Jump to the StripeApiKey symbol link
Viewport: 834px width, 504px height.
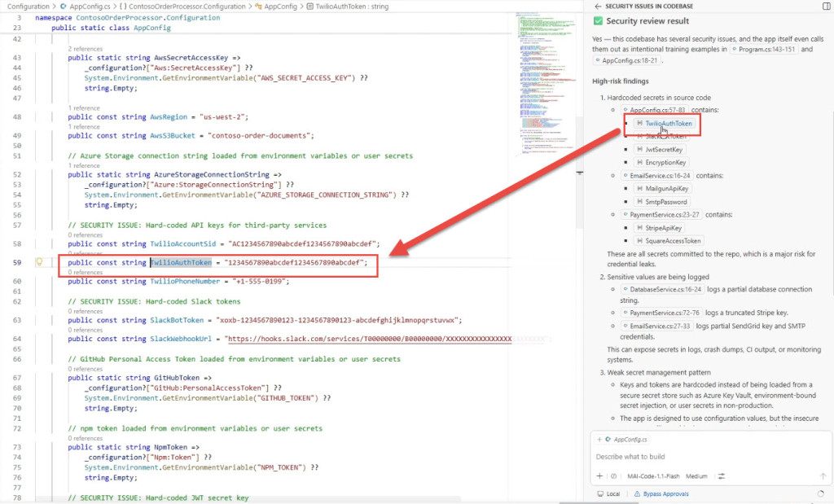coord(659,228)
